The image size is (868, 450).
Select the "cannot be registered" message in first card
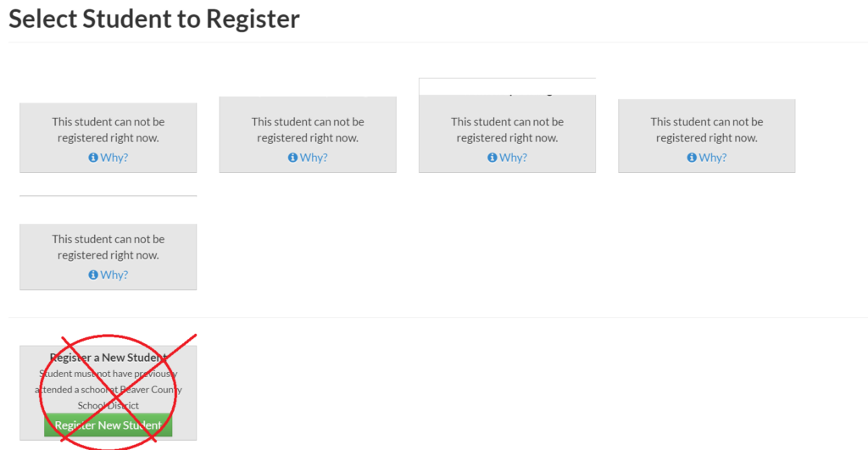[108, 130]
